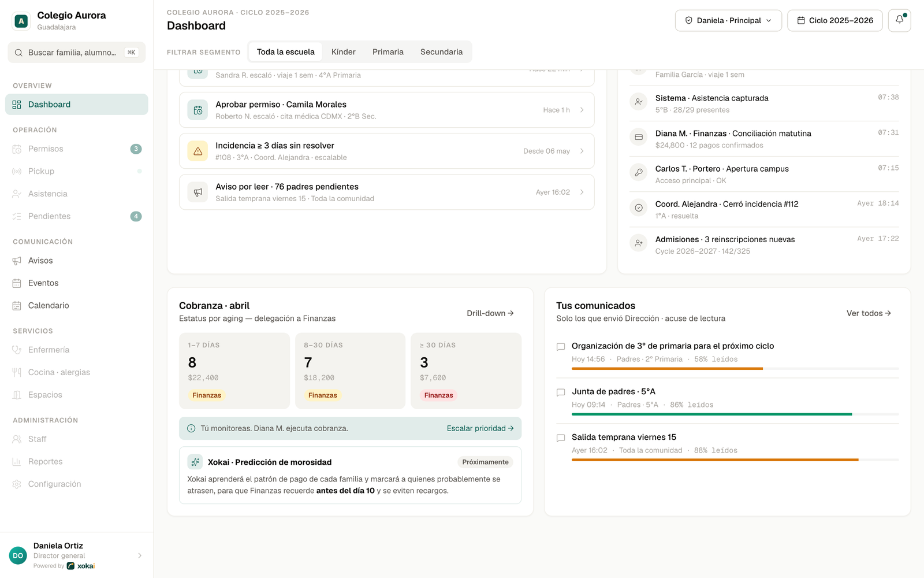The width and height of the screenshot is (924, 578).
Task: Click the 58% read progress bar
Action: coord(735,369)
